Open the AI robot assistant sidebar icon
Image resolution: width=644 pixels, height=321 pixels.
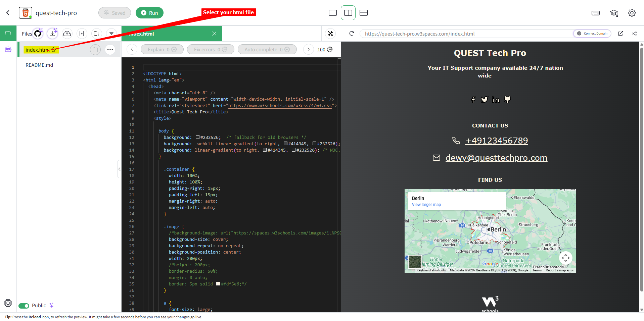8,49
